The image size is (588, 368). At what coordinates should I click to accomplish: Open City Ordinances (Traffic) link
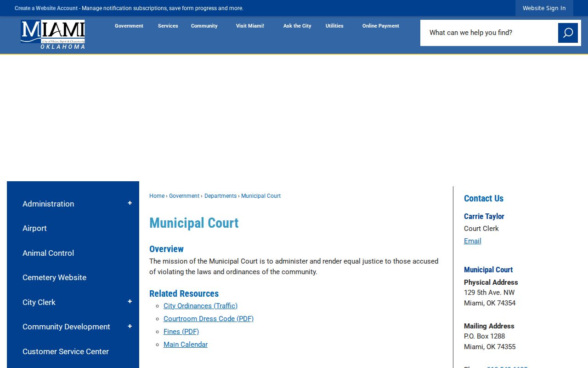200,306
